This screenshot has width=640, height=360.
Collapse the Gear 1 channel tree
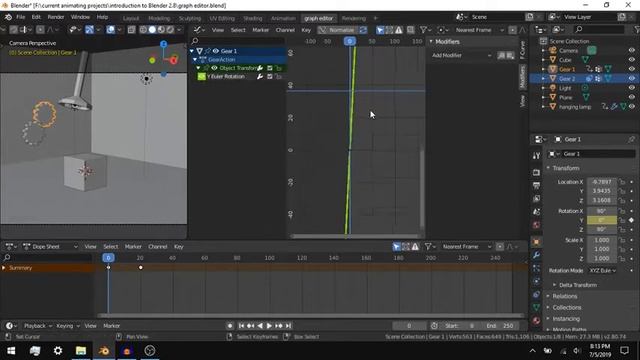coord(192,51)
